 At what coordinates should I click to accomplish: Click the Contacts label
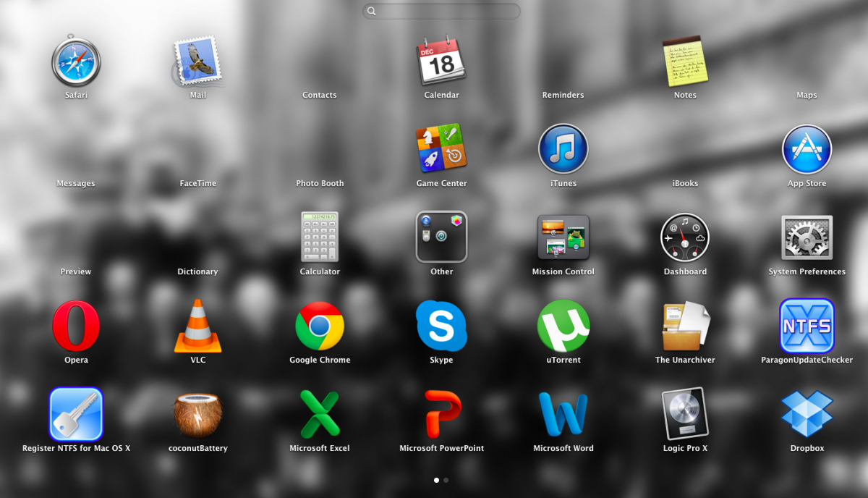(x=320, y=95)
